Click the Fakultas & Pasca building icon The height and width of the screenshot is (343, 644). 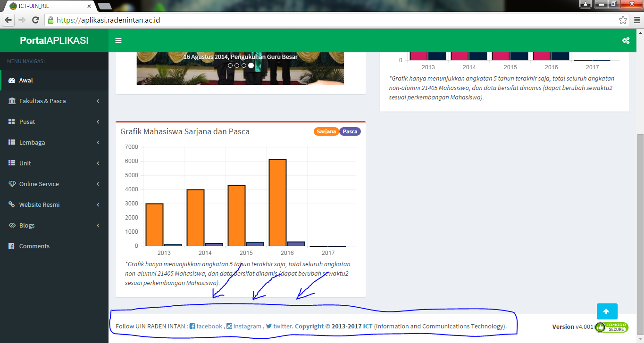12,101
